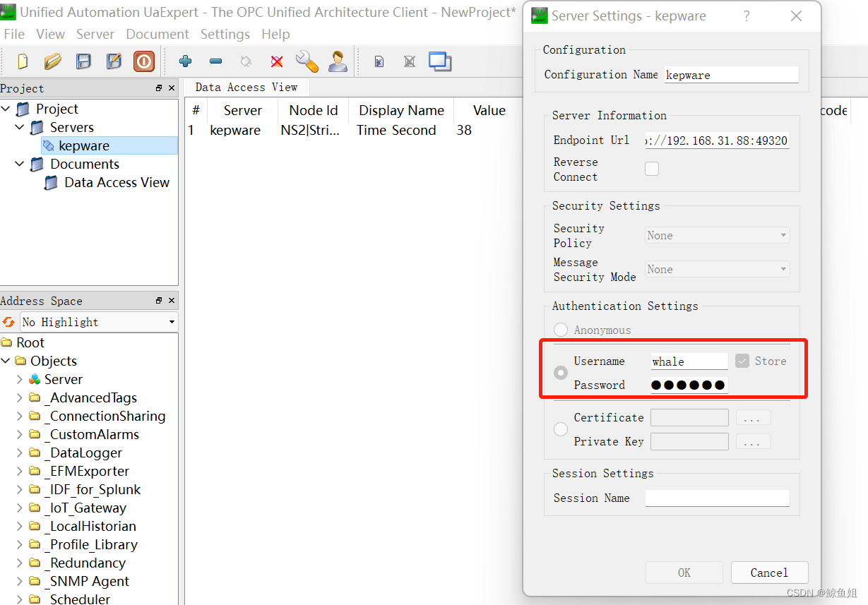Select the Username Password radio button
This screenshot has height=605, width=868.
click(x=561, y=373)
